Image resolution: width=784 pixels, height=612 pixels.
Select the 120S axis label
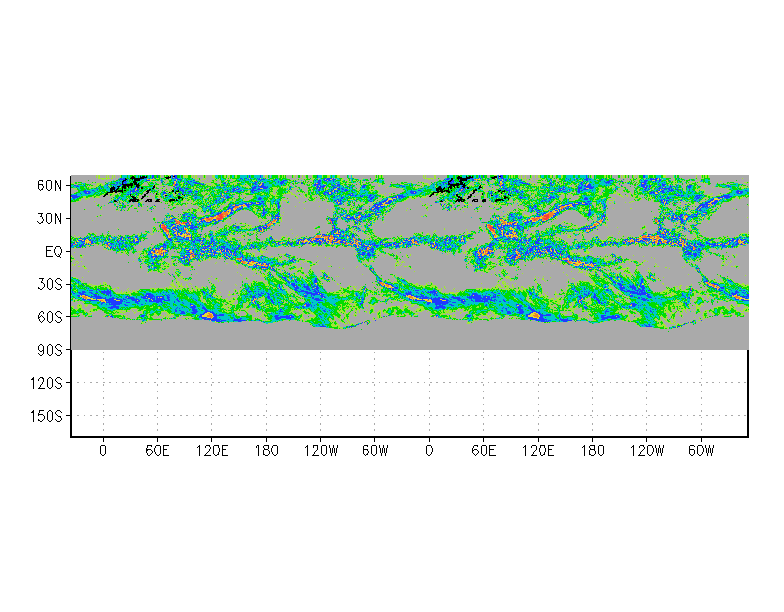[x=46, y=383]
